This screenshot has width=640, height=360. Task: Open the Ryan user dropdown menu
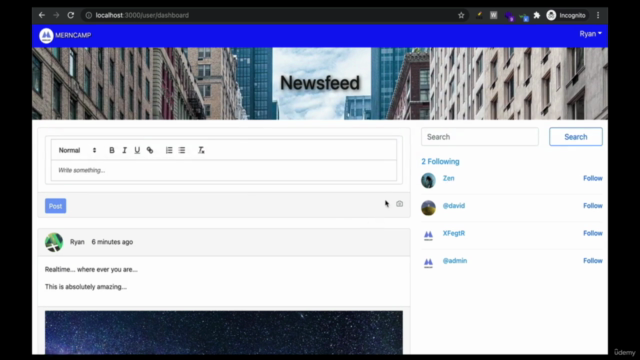(x=590, y=34)
